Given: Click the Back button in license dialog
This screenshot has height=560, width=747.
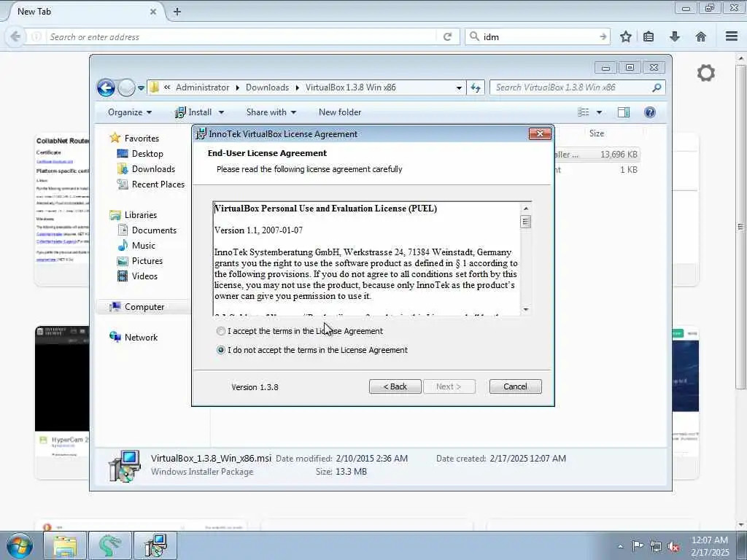Looking at the screenshot, I should point(395,386).
